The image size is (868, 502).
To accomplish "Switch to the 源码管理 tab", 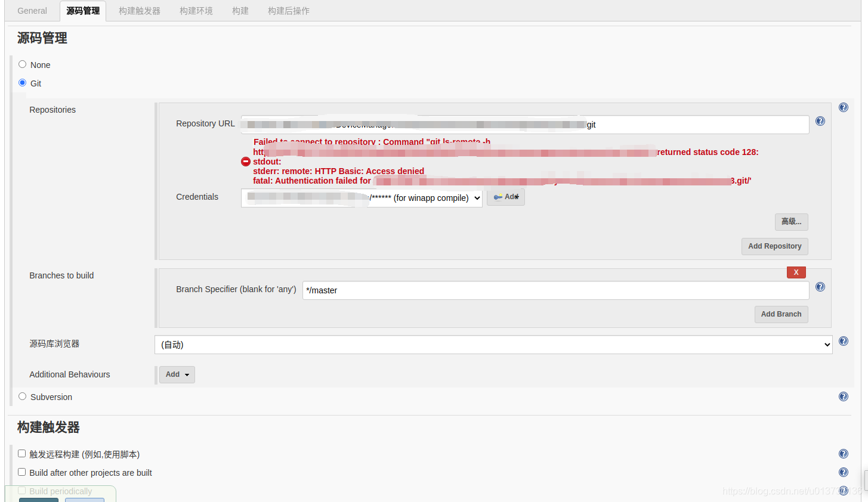I will pyautogui.click(x=83, y=11).
